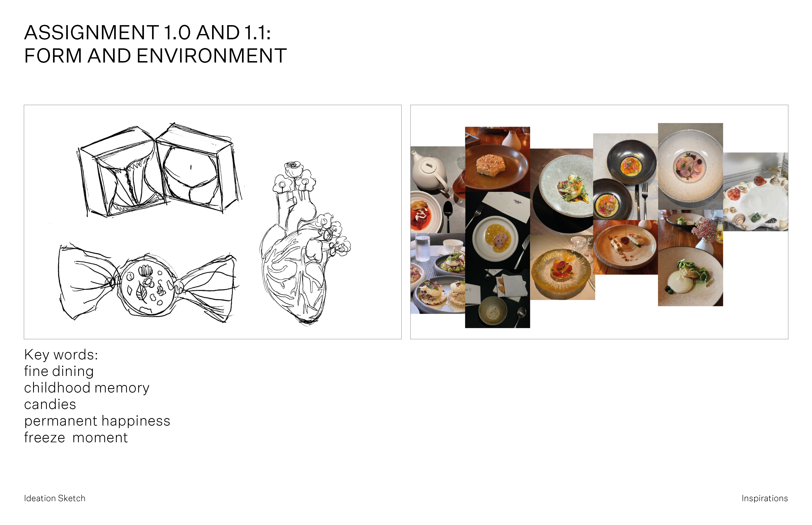Image resolution: width=812 pixels, height=525 pixels.
Task: Click the grey plate with salad photo
Action: click(x=562, y=192)
